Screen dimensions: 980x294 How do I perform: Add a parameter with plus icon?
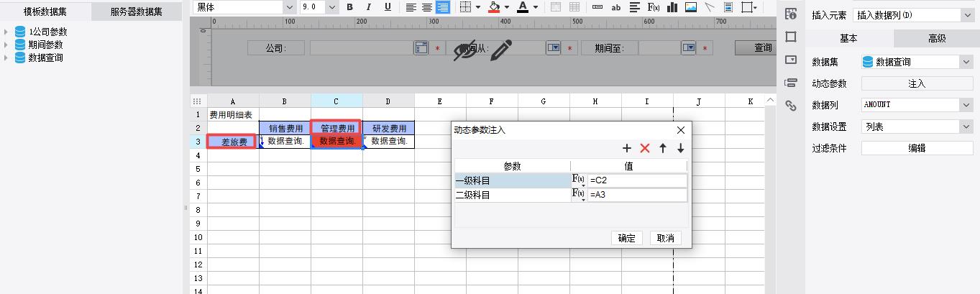(x=626, y=148)
